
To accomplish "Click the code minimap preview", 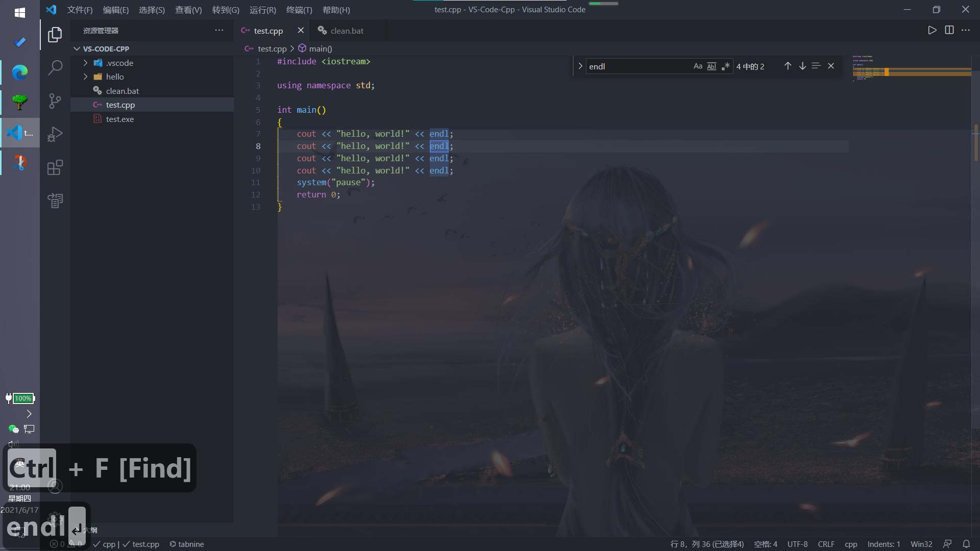I will coord(911,69).
